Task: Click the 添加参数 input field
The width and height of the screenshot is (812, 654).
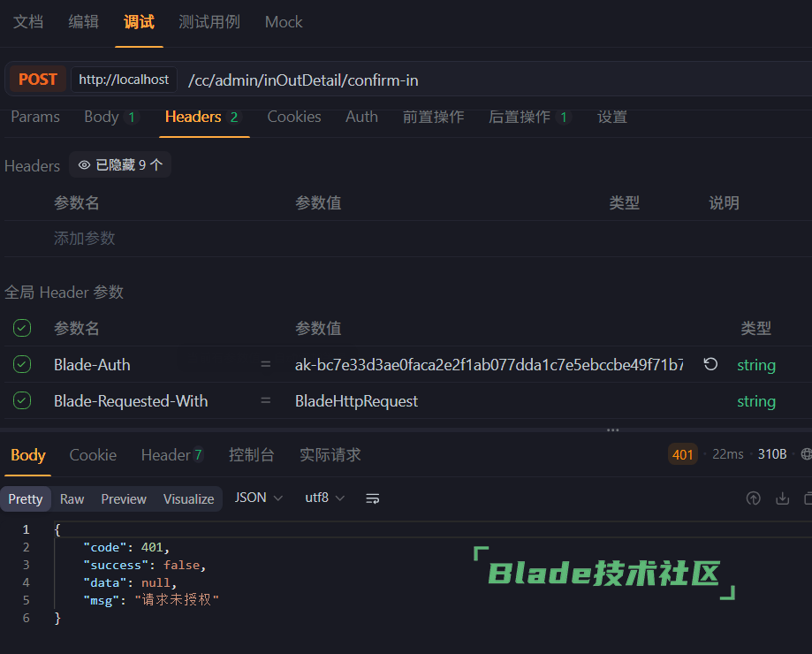Action: coord(84,239)
